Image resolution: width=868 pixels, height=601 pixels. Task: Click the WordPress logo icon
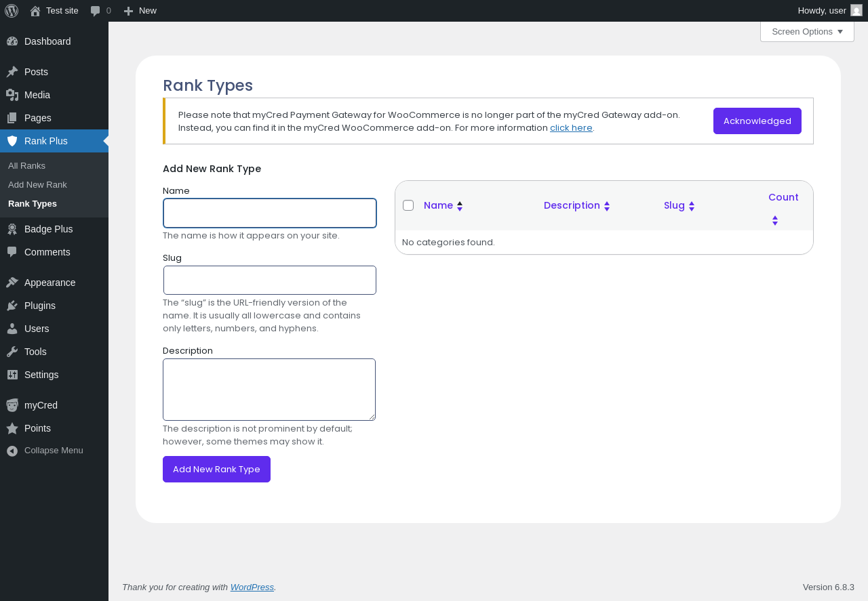(12, 11)
